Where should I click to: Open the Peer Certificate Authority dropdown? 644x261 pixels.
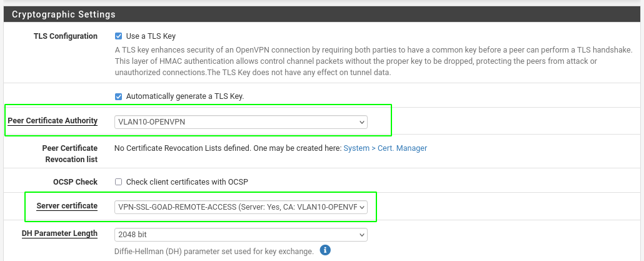(241, 122)
